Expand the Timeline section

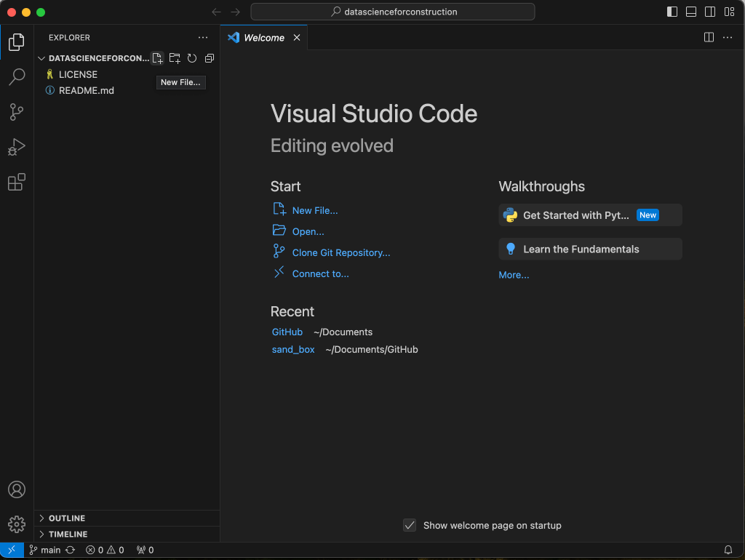pyautogui.click(x=68, y=535)
